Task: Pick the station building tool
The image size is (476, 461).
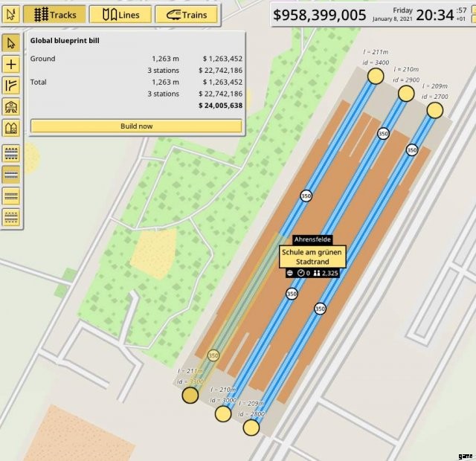Action: click(x=11, y=108)
